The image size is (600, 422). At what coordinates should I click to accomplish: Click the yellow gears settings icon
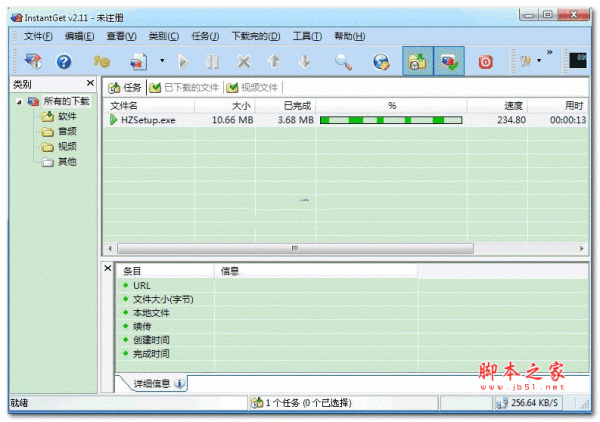pos(102,61)
